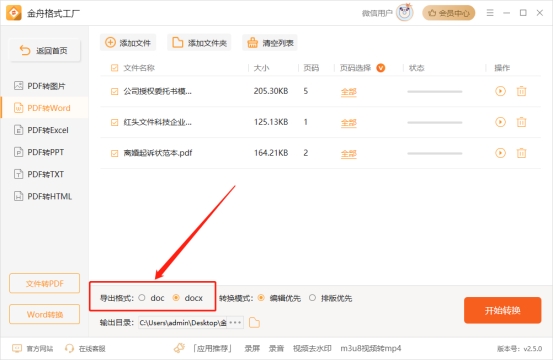Image resolution: width=554 pixels, height=360 pixels.
Task: Open the user avatar profile
Action: click(405, 13)
